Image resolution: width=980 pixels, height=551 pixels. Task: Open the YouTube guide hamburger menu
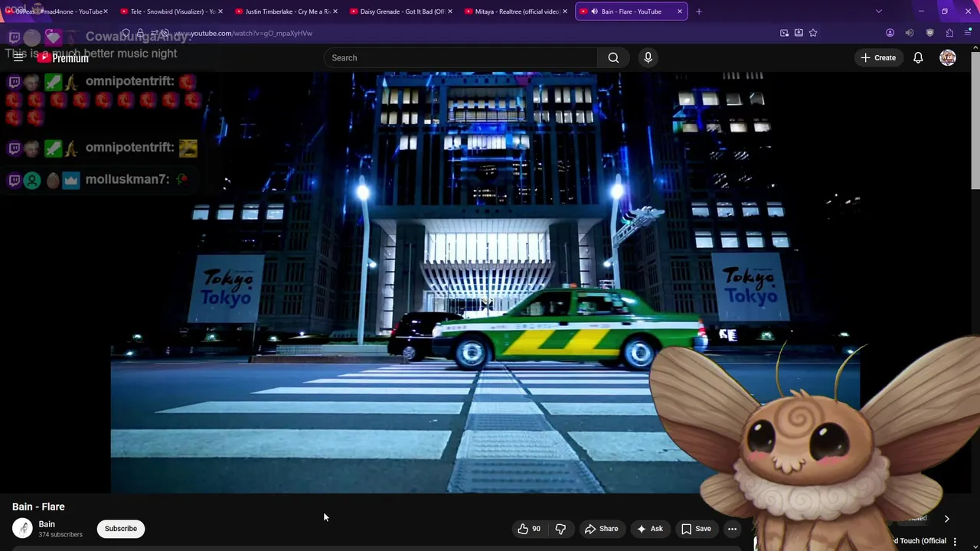click(x=18, y=57)
